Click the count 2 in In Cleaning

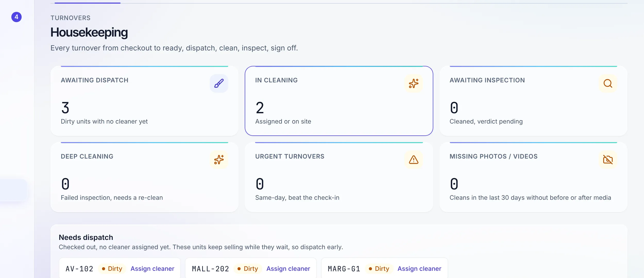pos(260,108)
